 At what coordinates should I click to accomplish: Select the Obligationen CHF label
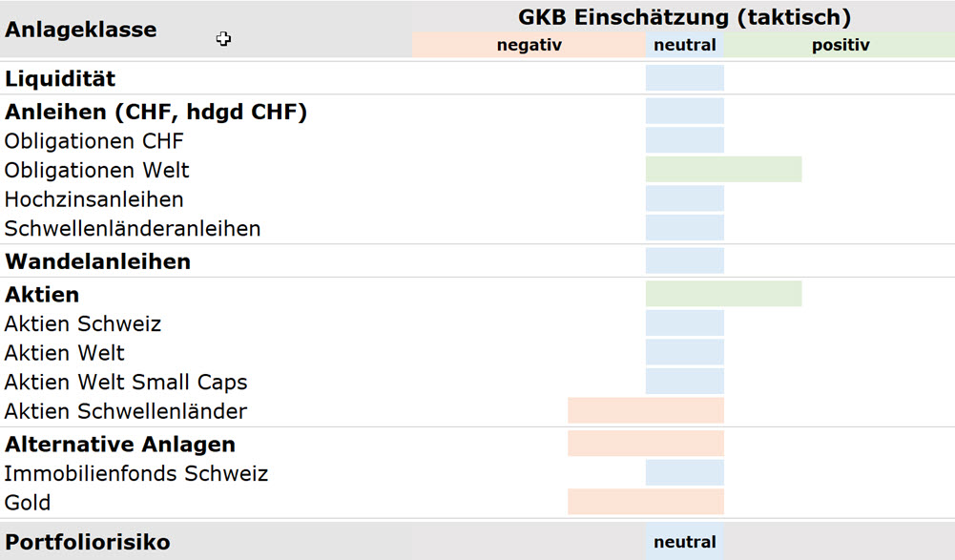click(93, 141)
